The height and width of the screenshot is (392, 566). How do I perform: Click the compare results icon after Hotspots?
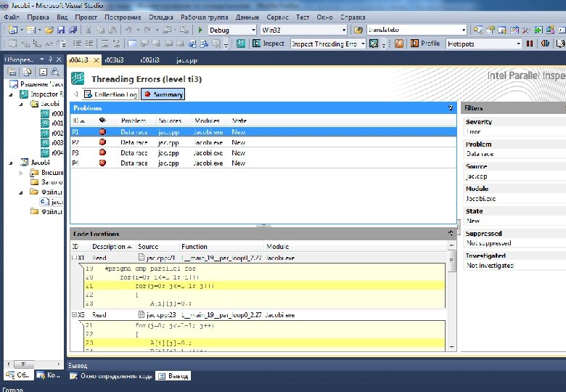coord(545,44)
